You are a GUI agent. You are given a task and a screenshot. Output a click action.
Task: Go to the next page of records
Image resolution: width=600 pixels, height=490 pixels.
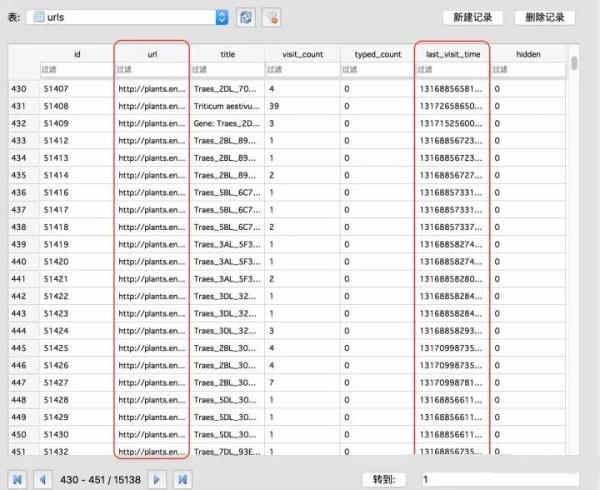click(157, 480)
